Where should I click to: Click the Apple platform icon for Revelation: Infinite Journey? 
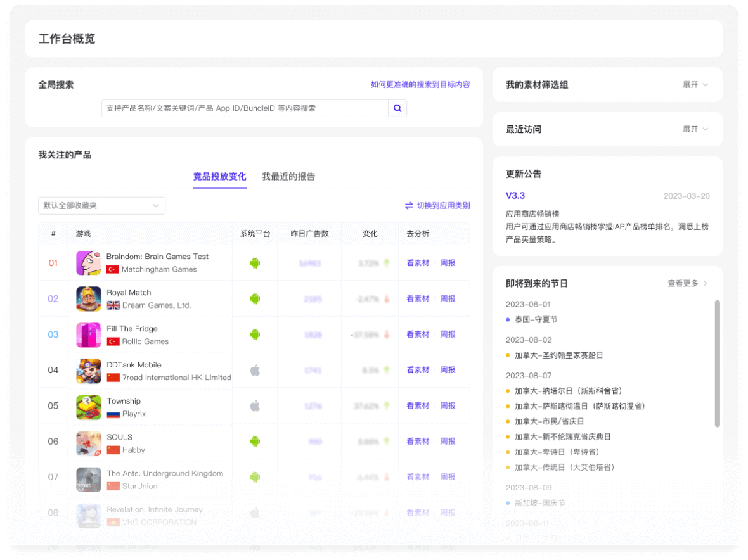click(254, 513)
